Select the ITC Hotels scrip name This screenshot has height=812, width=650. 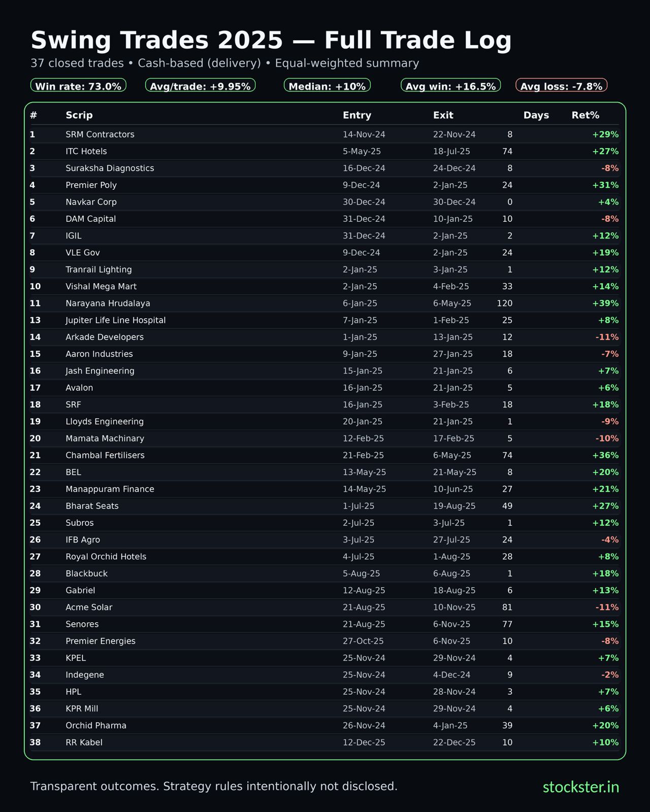click(x=86, y=151)
